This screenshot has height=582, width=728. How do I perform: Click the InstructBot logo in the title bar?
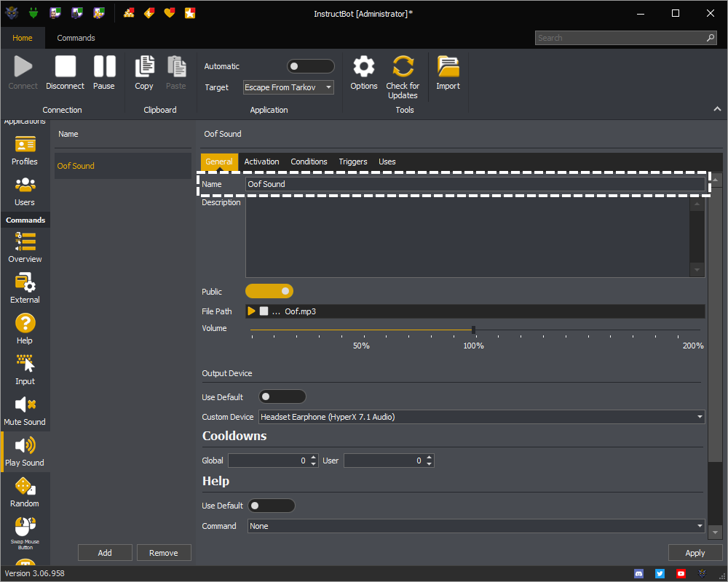coord(12,13)
